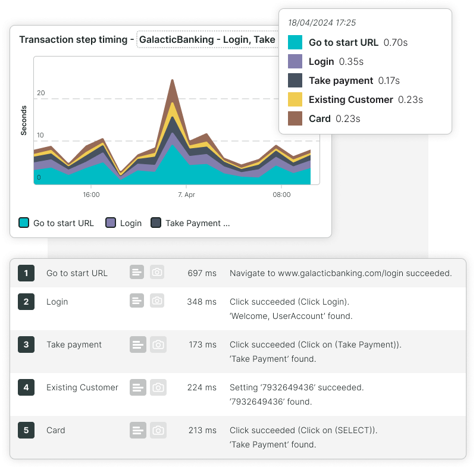
Task: Open the GalacticBanking transaction selector
Action: [x=207, y=39]
